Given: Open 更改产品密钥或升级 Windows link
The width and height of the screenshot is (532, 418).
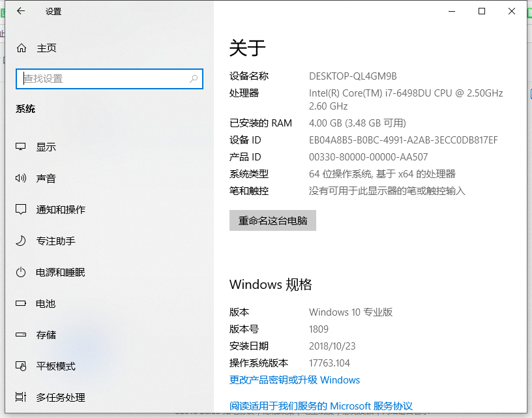Looking at the screenshot, I should 295,380.
